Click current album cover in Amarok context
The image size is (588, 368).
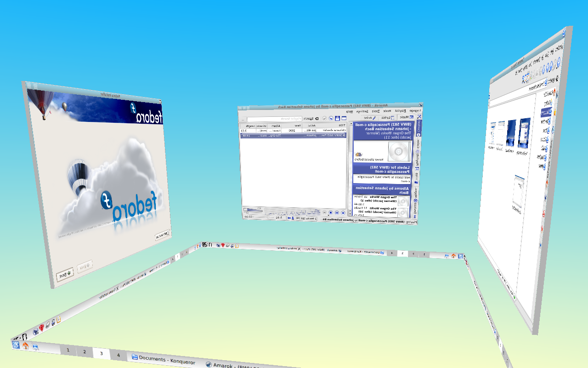coord(399,151)
